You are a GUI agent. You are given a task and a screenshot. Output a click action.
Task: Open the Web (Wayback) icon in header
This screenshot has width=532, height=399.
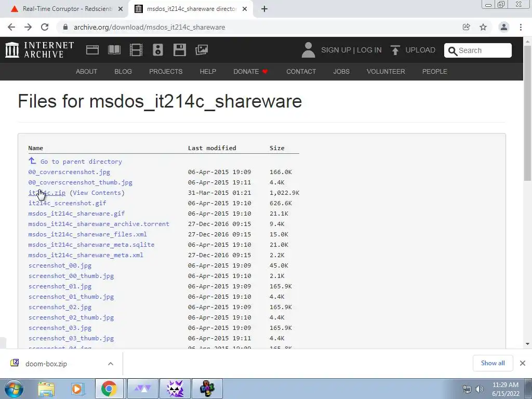coord(92,50)
